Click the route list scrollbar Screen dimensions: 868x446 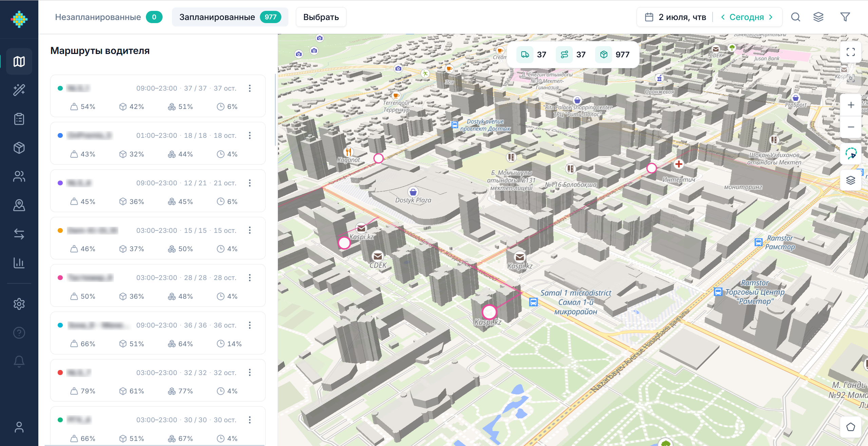coord(275,110)
